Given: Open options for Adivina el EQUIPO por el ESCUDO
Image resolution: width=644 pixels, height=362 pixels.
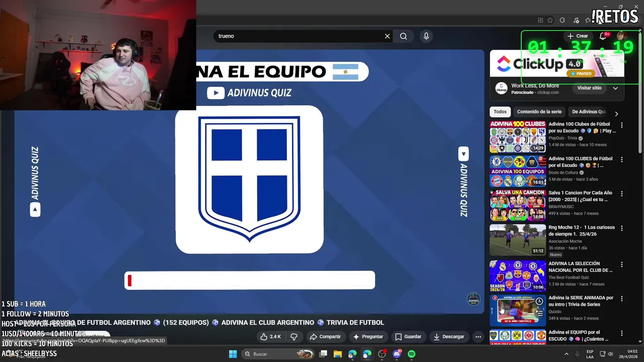Looking at the screenshot, I should pos(622,333).
